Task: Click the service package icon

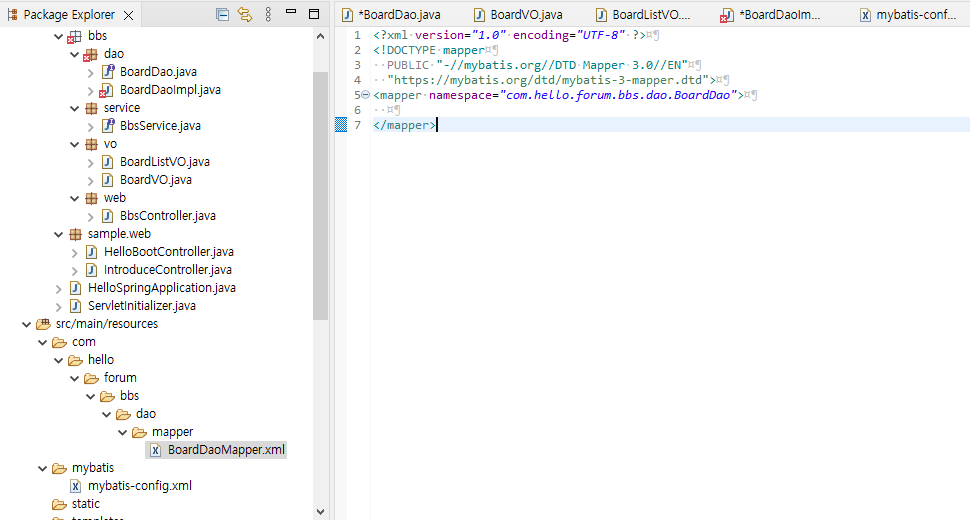Action: [92, 108]
